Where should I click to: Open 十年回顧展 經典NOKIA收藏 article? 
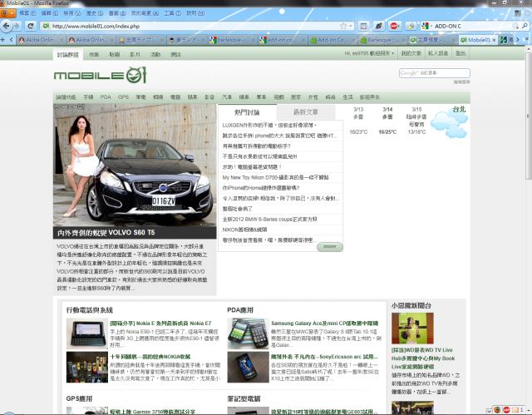click(150, 357)
